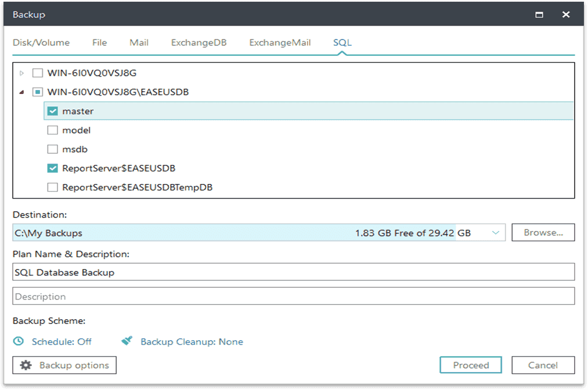The width and height of the screenshot is (588, 390).
Task: Close the Backup dialog
Action: click(566, 15)
